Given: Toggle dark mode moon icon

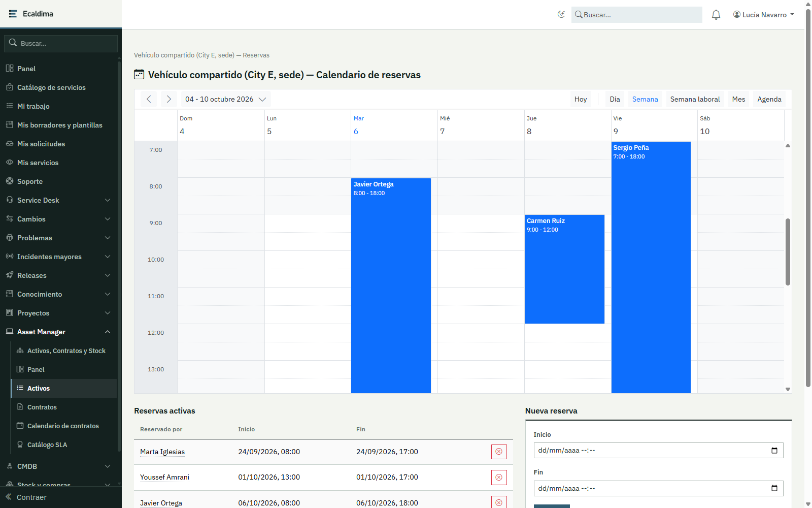Looking at the screenshot, I should pos(561,14).
